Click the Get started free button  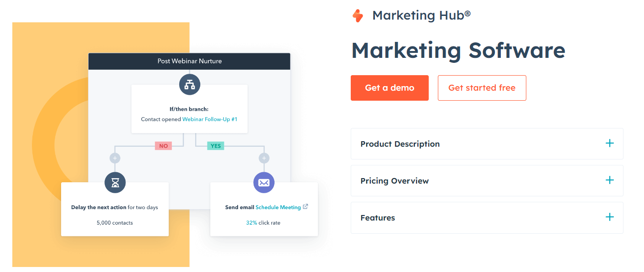[x=482, y=88]
